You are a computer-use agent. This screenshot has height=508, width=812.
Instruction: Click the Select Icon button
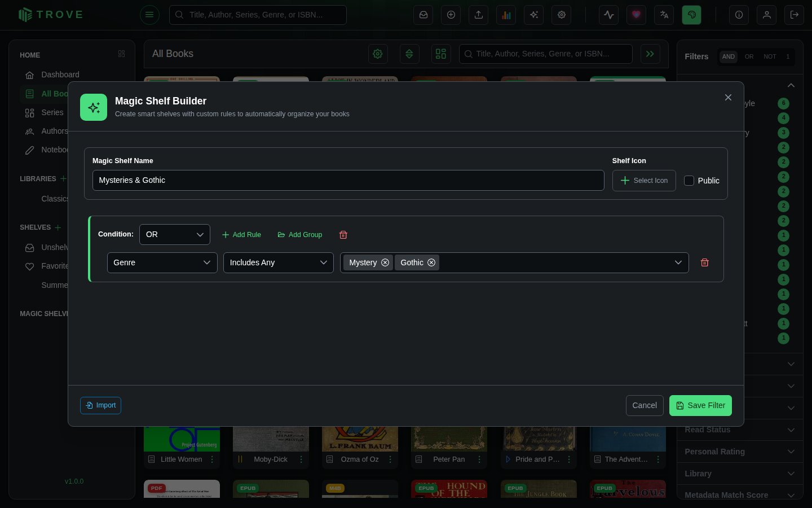tap(644, 181)
